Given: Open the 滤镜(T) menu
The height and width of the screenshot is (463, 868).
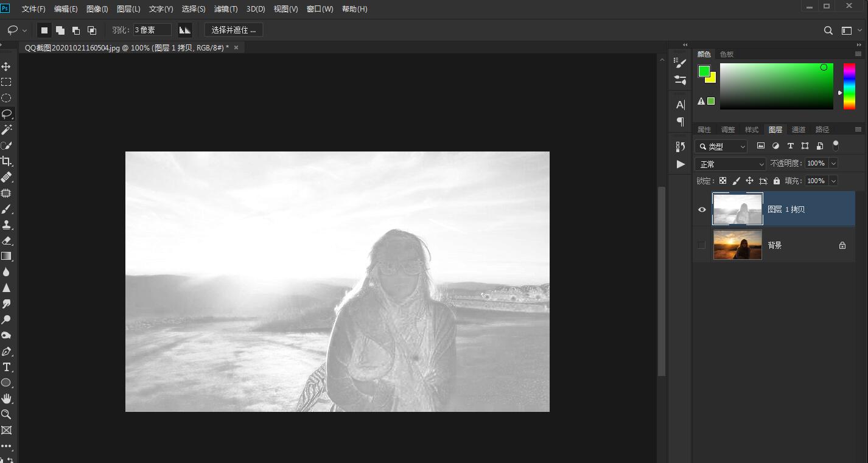Looking at the screenshot, I should tap(226, 9).
